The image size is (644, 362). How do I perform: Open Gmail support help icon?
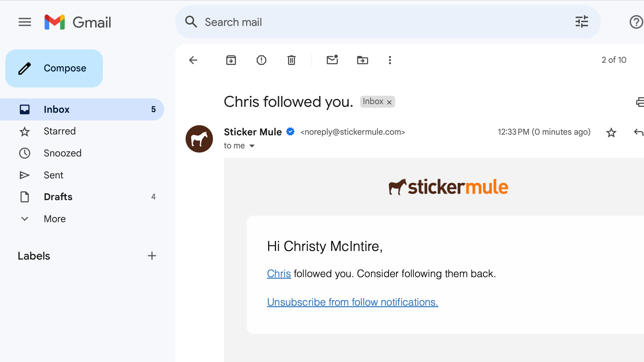(636, 22)
